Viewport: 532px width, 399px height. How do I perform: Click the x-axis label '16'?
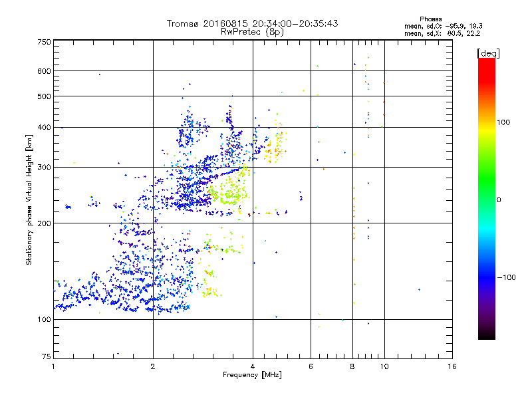pos(452,366)
